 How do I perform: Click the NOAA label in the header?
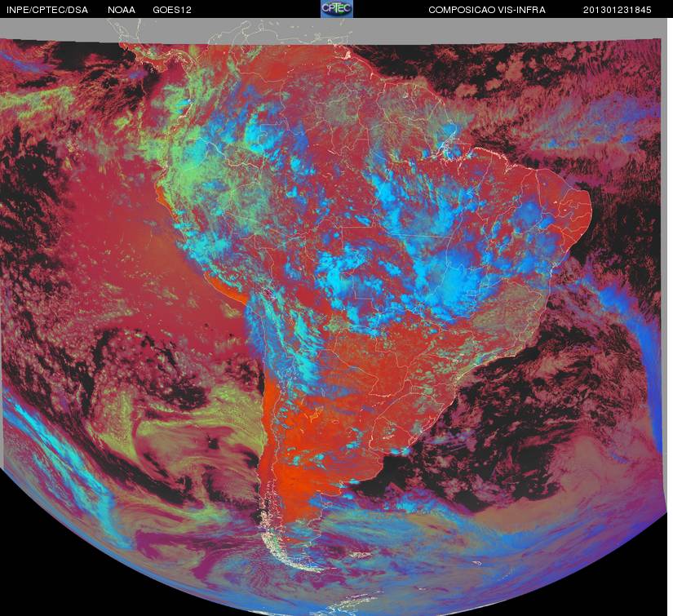[x=122, y=10]
